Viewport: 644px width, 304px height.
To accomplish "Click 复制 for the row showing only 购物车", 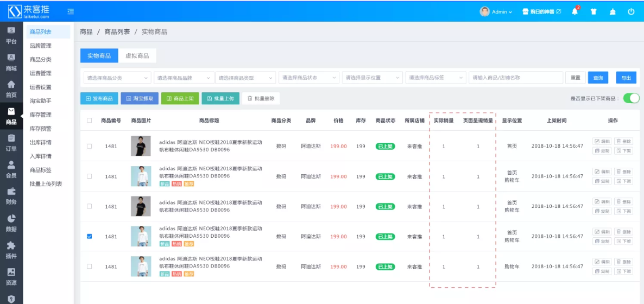I will tap(602, 271).
